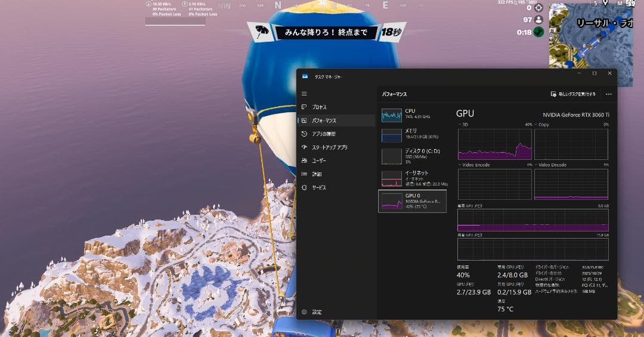Screen dimensions: 644x337
Task: Click the 3D usage graph
Action: point(495,144)
